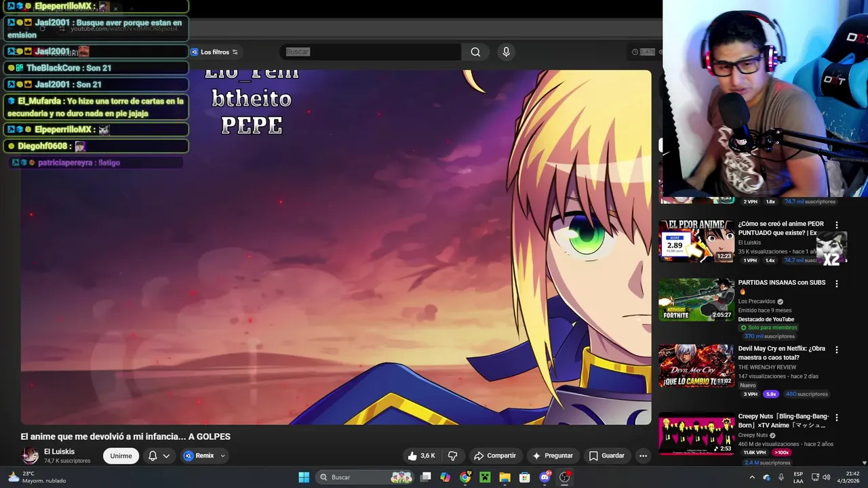Open network settings tray icon
This screenshot has height=488, width=868.
click(815, 477)
